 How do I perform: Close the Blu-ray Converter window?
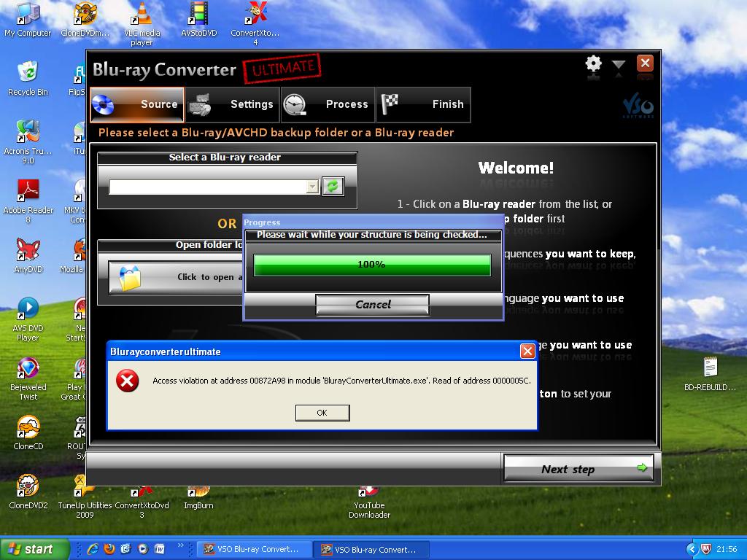(x=645, y=63)
